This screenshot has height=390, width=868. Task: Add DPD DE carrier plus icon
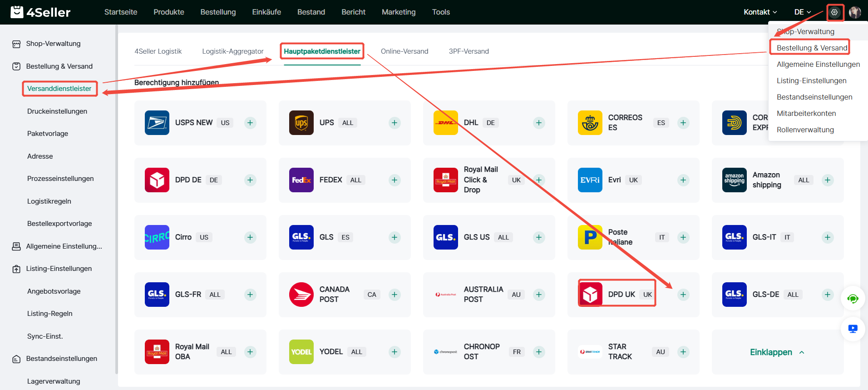250,180
